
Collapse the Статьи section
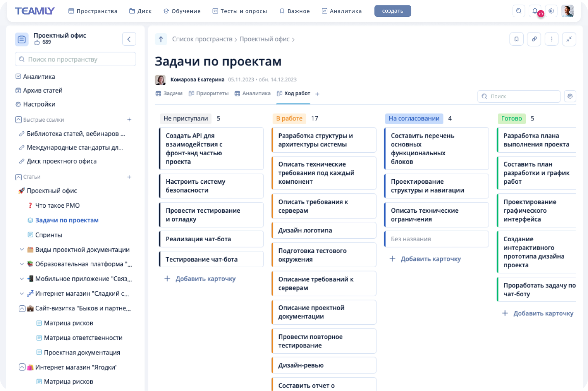click(18, 177)
